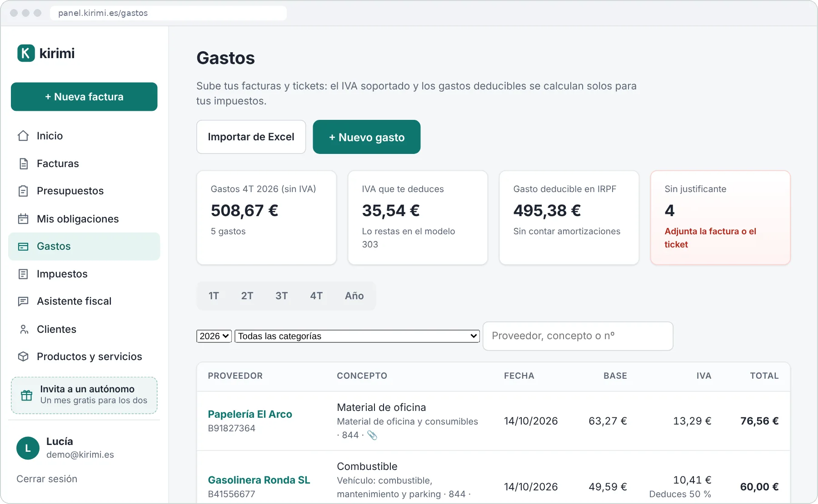Open Gasolinera Ronda SL supplier link

pyautogui.click(x=259, y=480)
